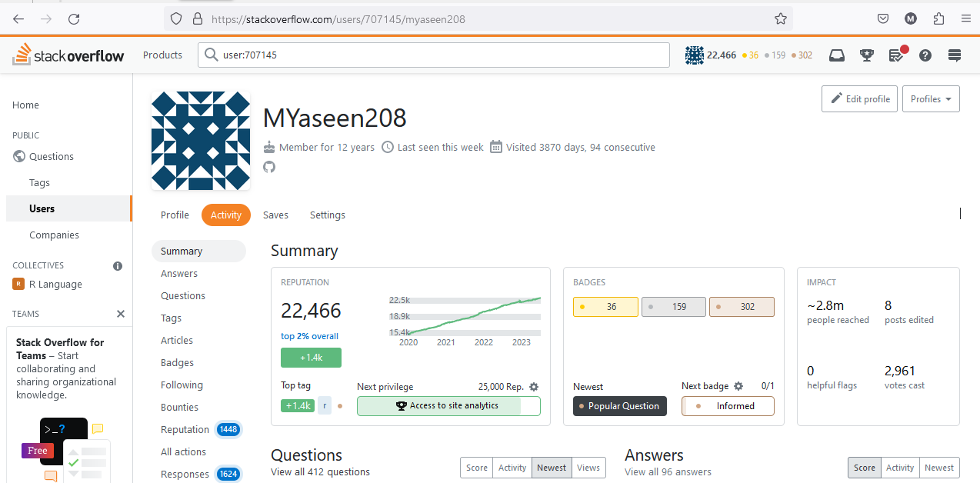The width and height of the screenshot is (980, 483).
Task: Open the Stack Overflow inbox icon
Action: coord(836,55)
